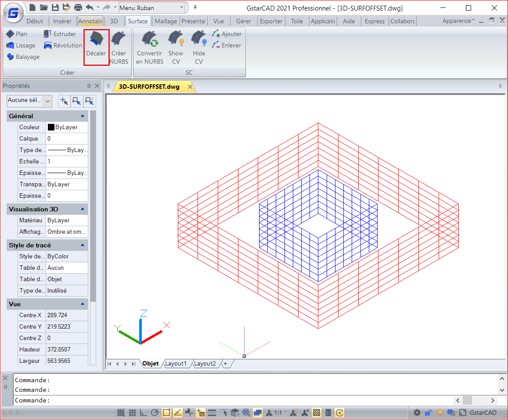The width and height of the screenshot is (508, 420).
Task: Click Enlever control vertex
Action: [227, 45]
